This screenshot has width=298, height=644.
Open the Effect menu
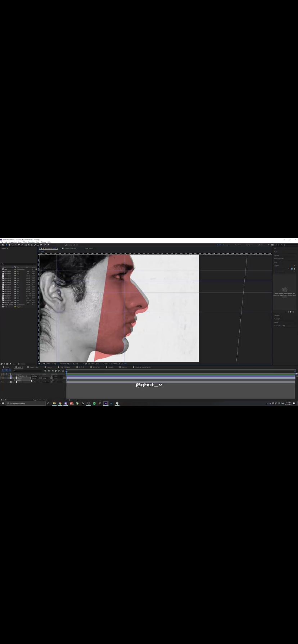(25, 242)
